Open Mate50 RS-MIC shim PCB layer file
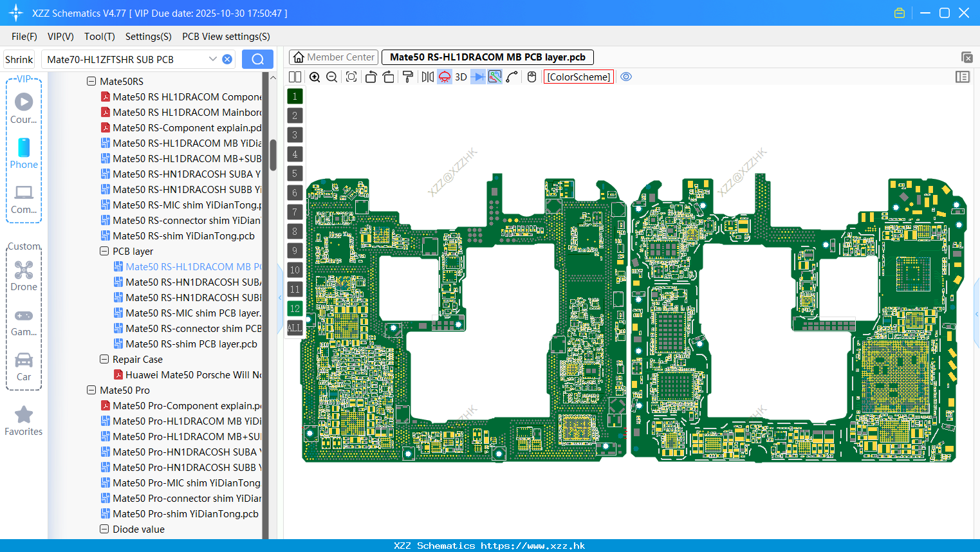This screenshot has width=980, height=552. pos(188,313)
